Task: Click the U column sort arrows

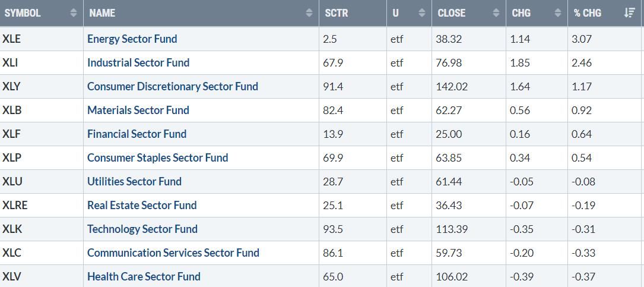Action: (422, 13)
